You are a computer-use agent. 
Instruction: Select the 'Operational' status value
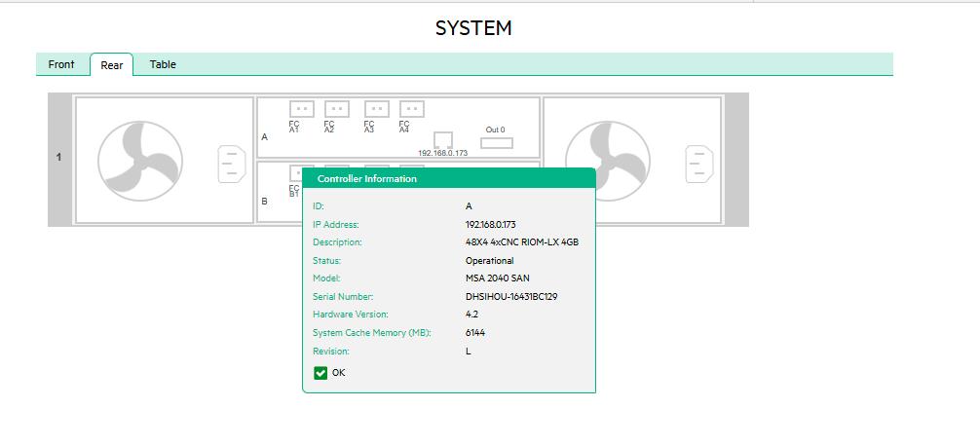(x=489, y=261)
